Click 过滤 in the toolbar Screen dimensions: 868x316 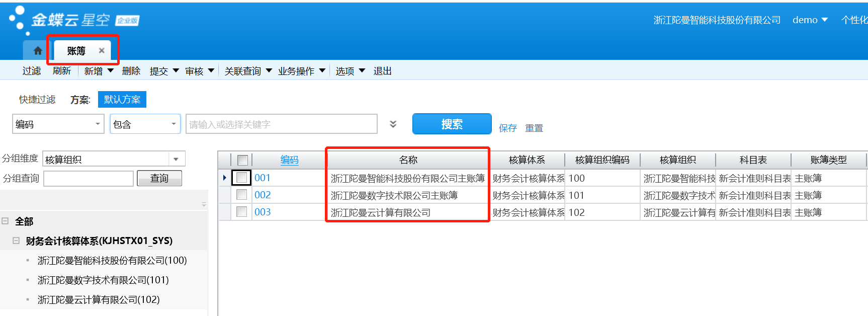point(32,71)
